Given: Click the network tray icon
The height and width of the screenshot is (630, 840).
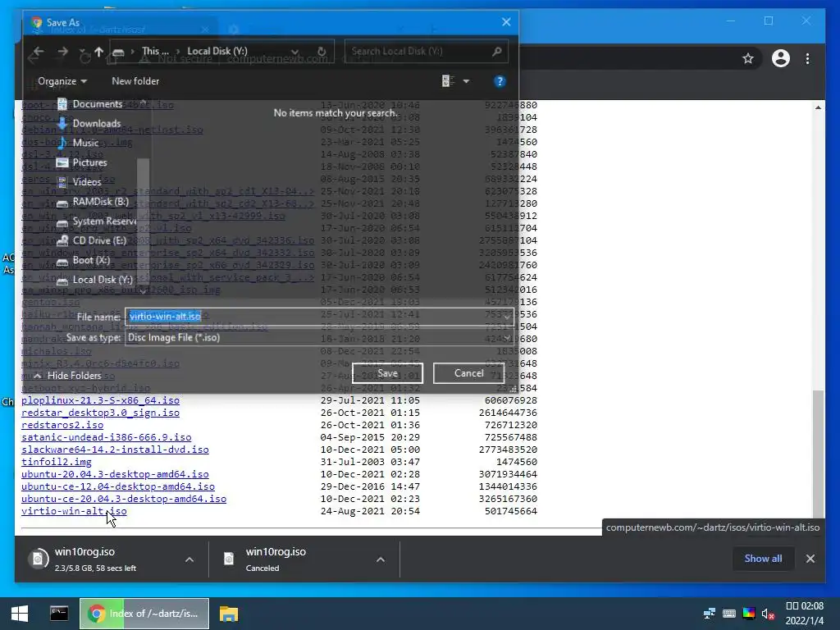Looking at the screenshot, I should pos(710,614).
